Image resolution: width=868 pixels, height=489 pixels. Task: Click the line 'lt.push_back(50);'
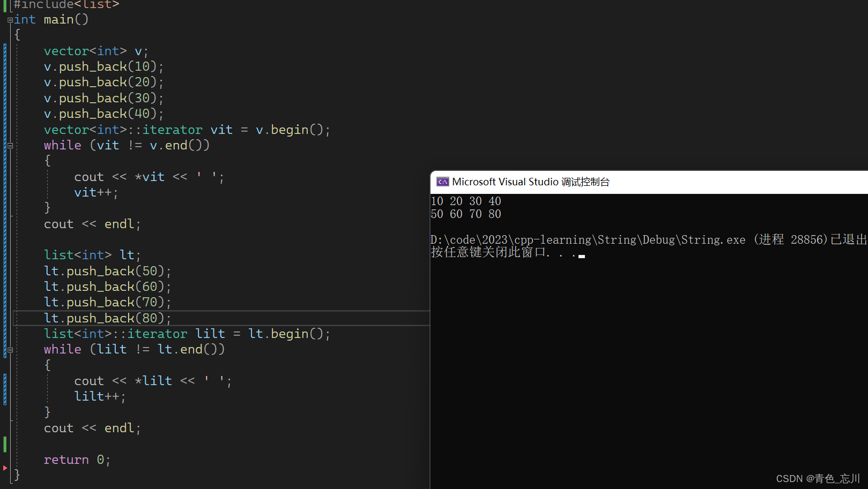point(107,272)
